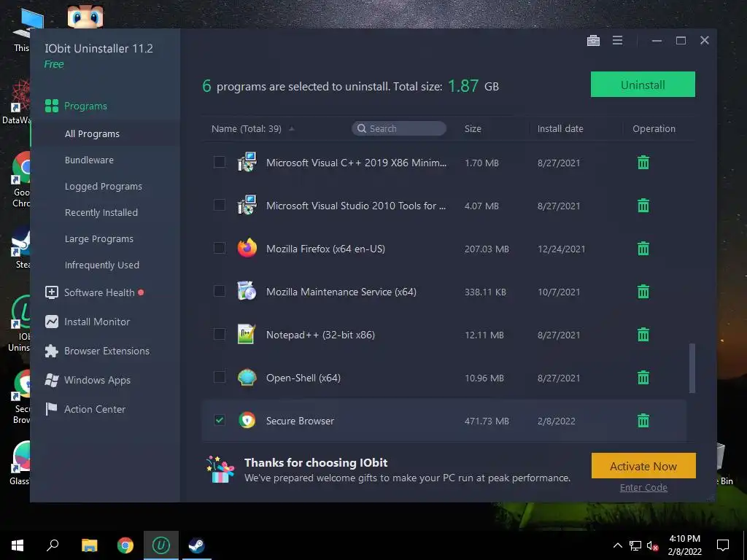Click the muted volume tray icon
The width and height of the screenshot is (747, 560).
653,545
